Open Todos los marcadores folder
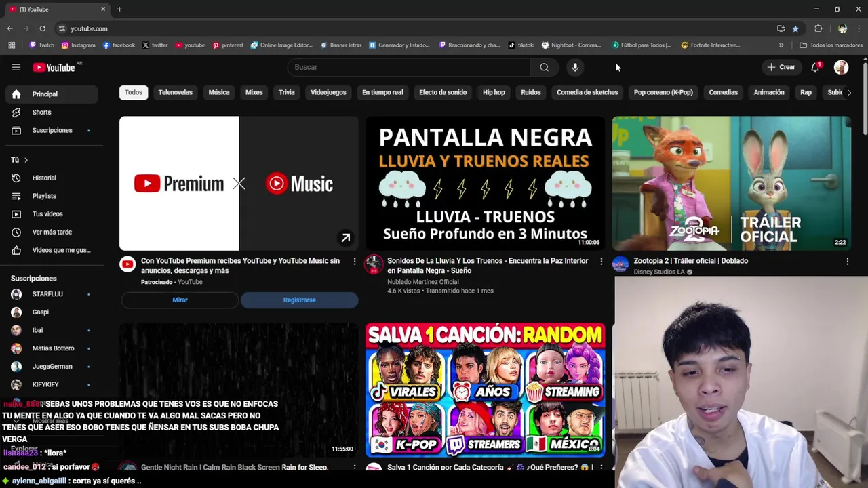 [831, 45]
